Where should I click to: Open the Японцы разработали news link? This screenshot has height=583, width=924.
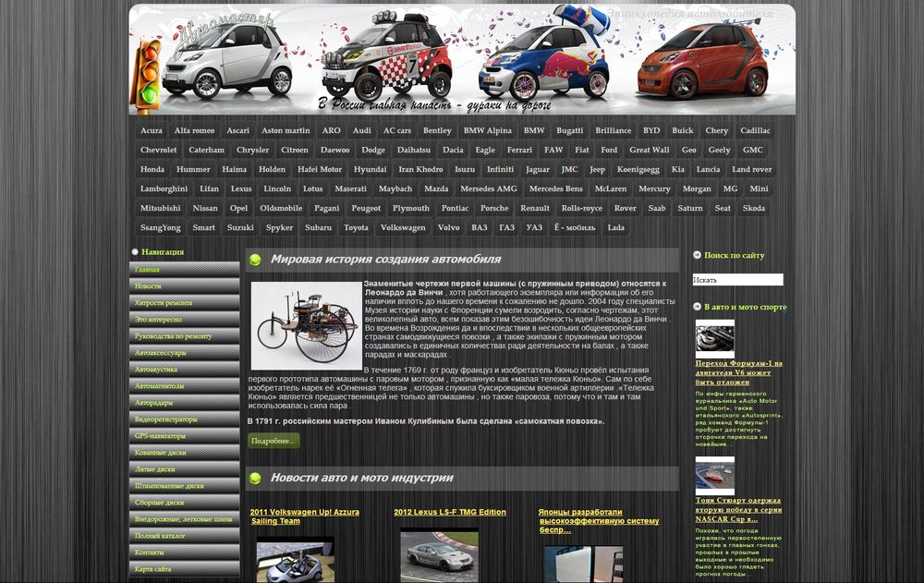(598, 522)
